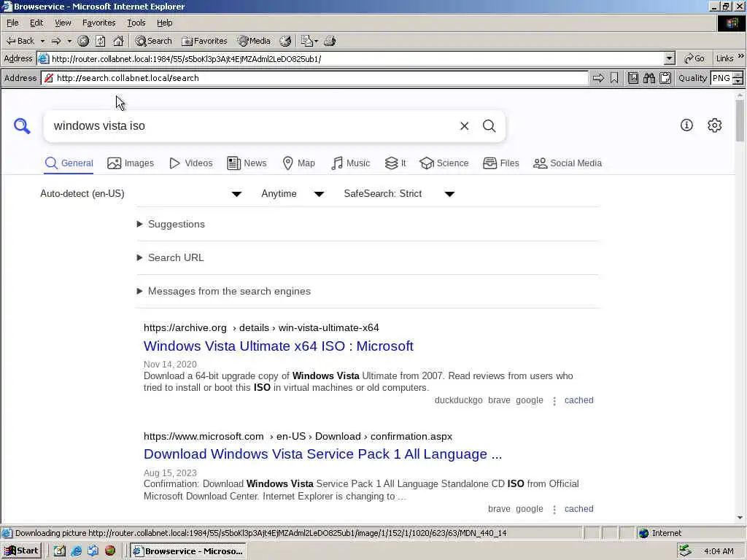Click the IE router address field
The image size is (747, 560).
click(x=351, y=58)
